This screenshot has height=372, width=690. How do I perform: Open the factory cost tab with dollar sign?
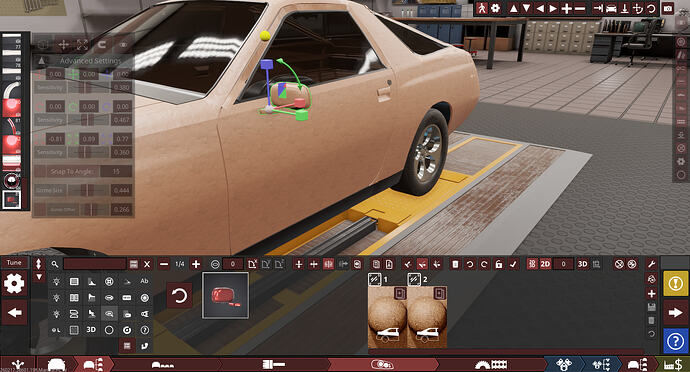[x=673, y=365]
